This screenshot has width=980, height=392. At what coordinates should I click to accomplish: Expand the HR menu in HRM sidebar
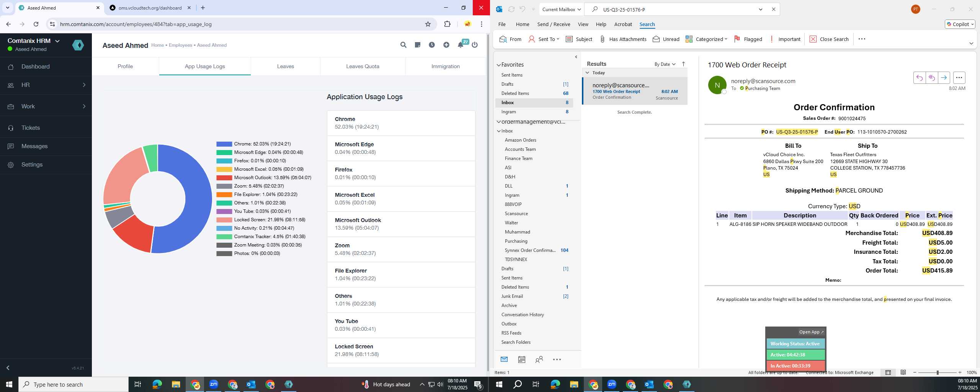[x=46, y=85]
